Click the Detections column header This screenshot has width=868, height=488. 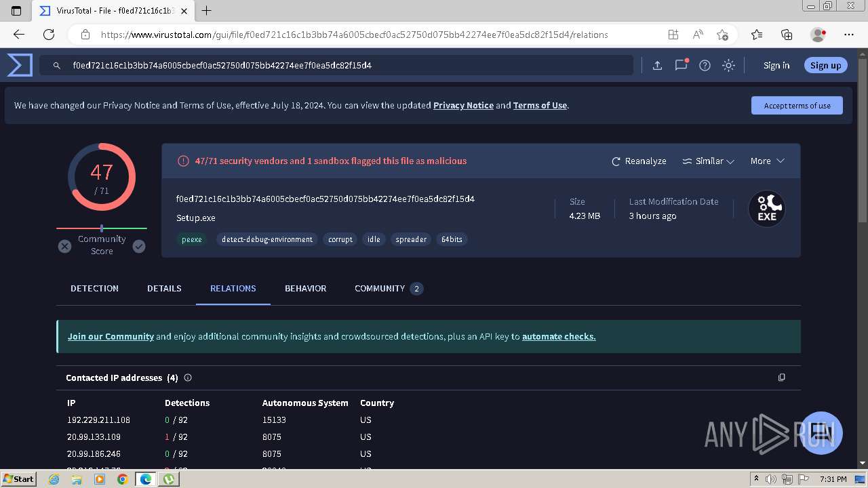coord(187,403)
